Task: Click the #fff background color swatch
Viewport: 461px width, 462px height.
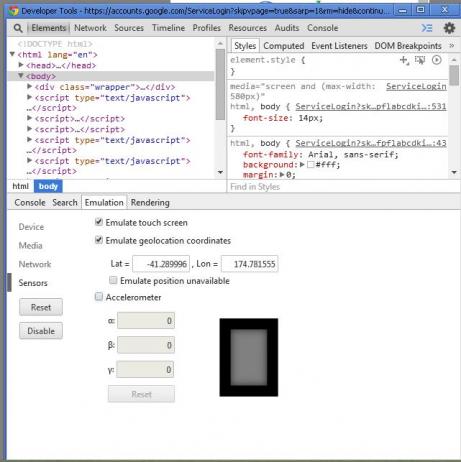Action: (x=311, y=164)
